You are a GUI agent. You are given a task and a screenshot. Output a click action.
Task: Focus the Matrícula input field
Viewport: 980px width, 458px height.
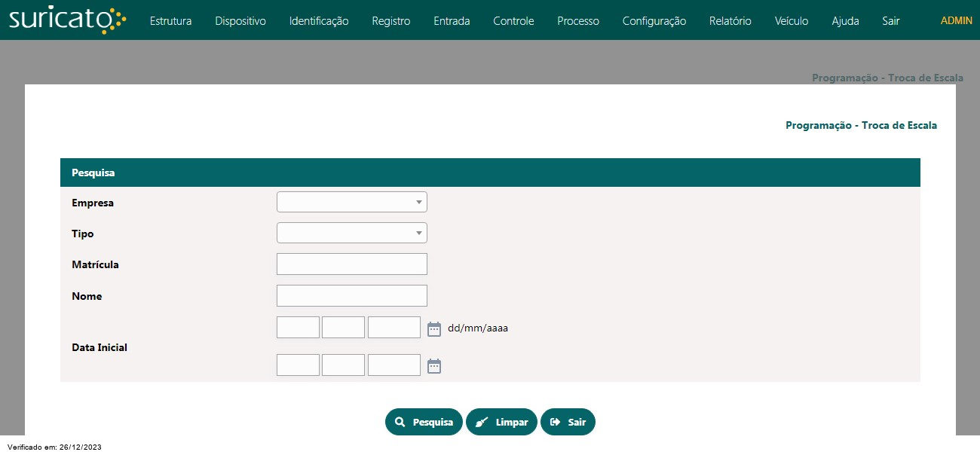(x=351, y=264)
